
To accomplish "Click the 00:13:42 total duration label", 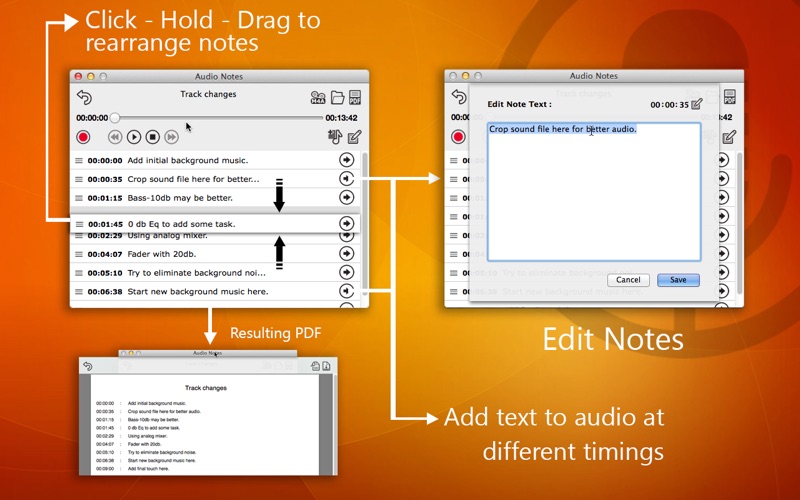I will 341,118.
